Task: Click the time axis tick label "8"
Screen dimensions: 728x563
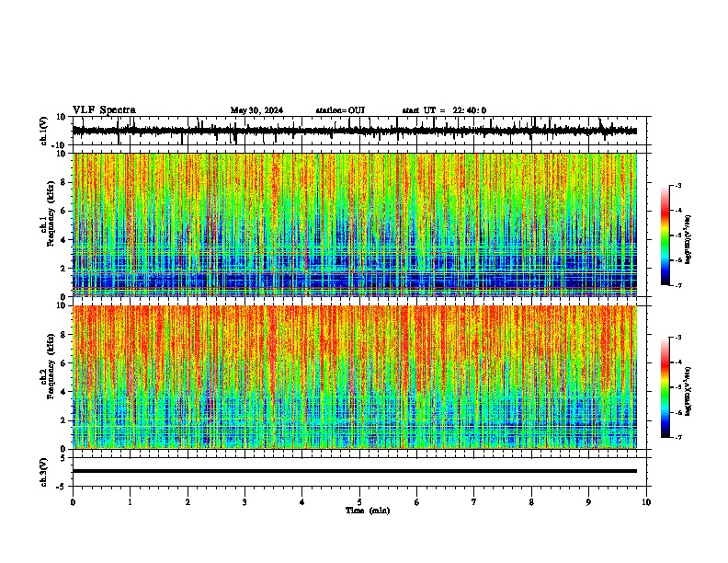Action: 531,502
